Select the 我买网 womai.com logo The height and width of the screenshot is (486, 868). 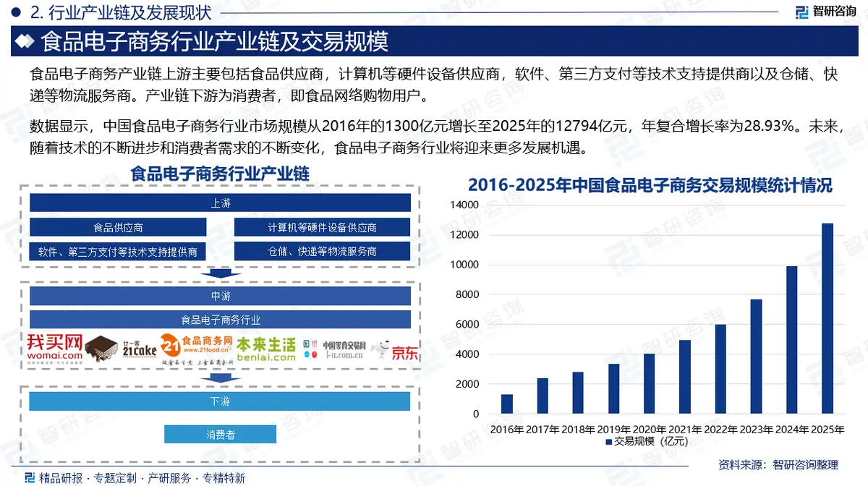click(x=55, y=348)
